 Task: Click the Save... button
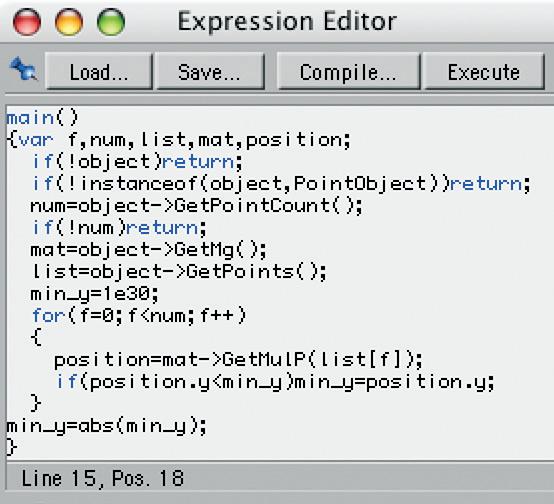click(210, 72)
